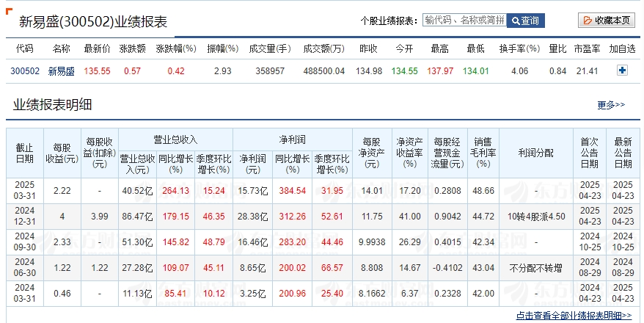Image resolution: width=644 pixels, height=323 pixels.
Task: Select the 2025 03-31 report date cell
Action: pos(25,191)
